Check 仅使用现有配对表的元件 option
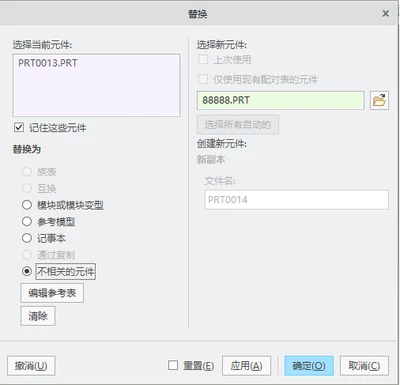The image size is (400, 385). [203, 79]
